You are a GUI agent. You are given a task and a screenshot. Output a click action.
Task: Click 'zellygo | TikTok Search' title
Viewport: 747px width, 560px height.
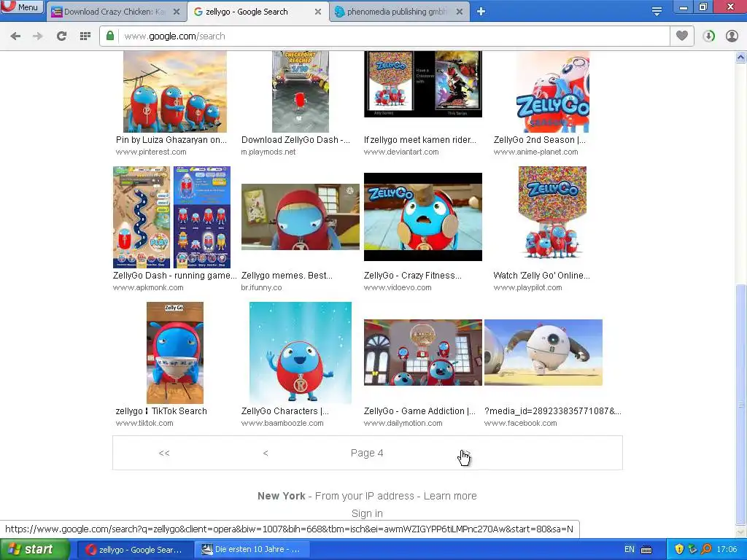coord(161,411)
